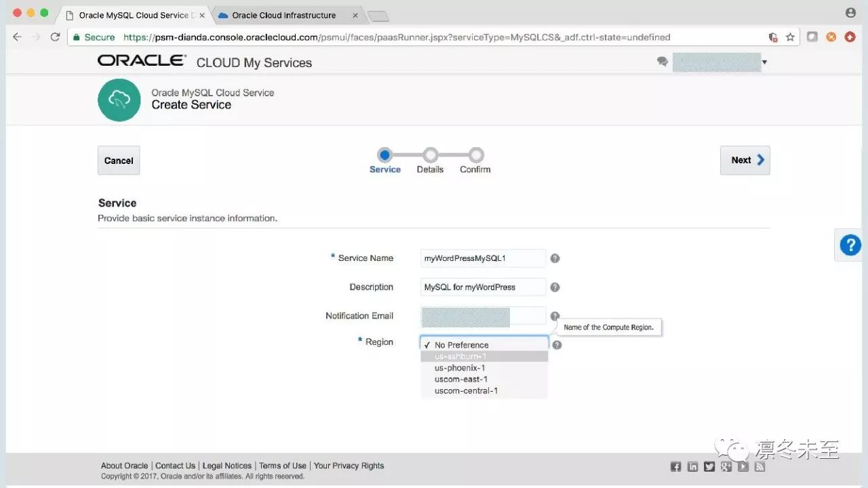
Task: Click the help icon beside Service Name field
Action: click(555, 258)
